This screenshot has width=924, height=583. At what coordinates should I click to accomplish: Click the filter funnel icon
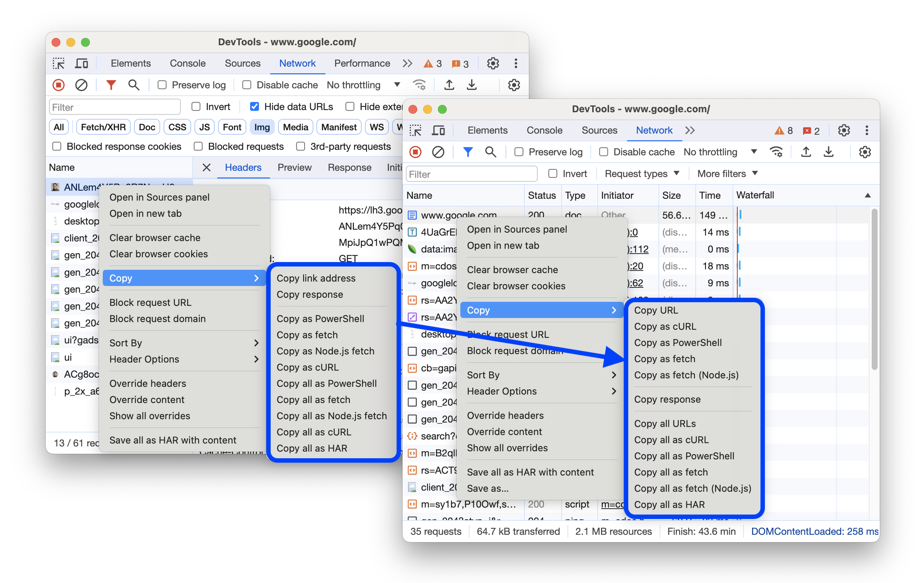pyautogui.click(x=109, y=85)
